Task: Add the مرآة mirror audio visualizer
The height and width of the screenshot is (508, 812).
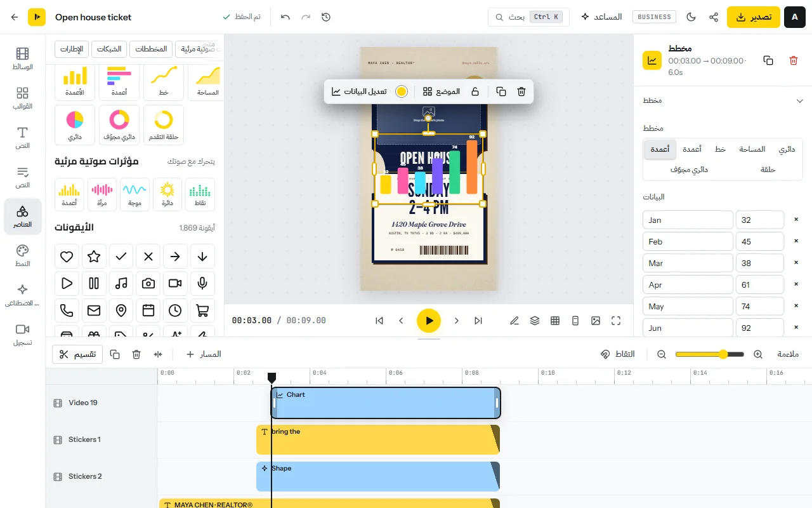Action: click(x=101, y=194)
